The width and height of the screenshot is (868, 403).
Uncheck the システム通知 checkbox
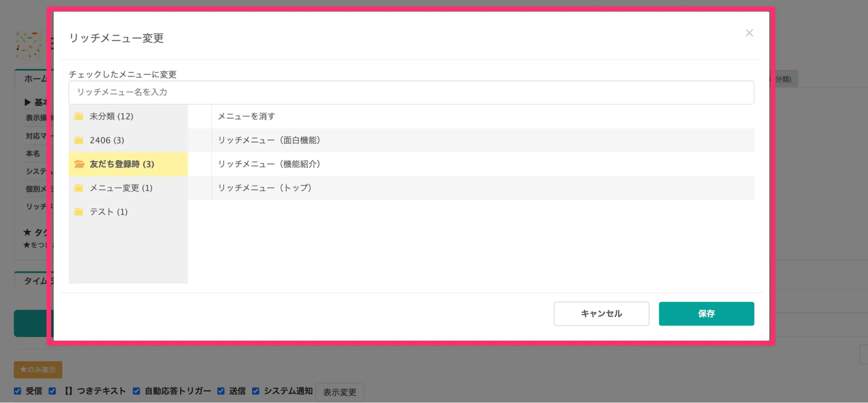click(255, 391)
